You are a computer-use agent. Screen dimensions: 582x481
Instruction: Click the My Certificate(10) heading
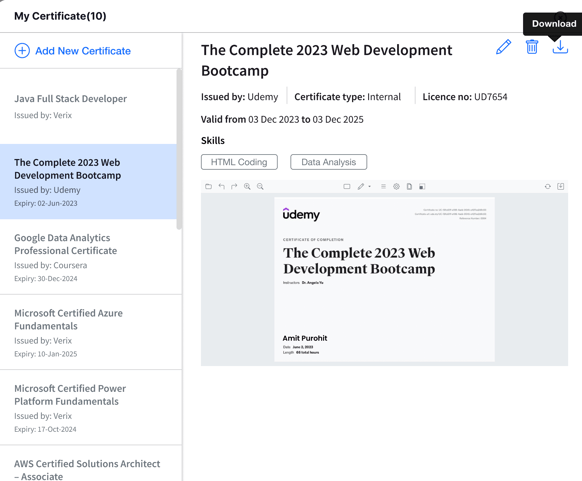tap(60, 16)
